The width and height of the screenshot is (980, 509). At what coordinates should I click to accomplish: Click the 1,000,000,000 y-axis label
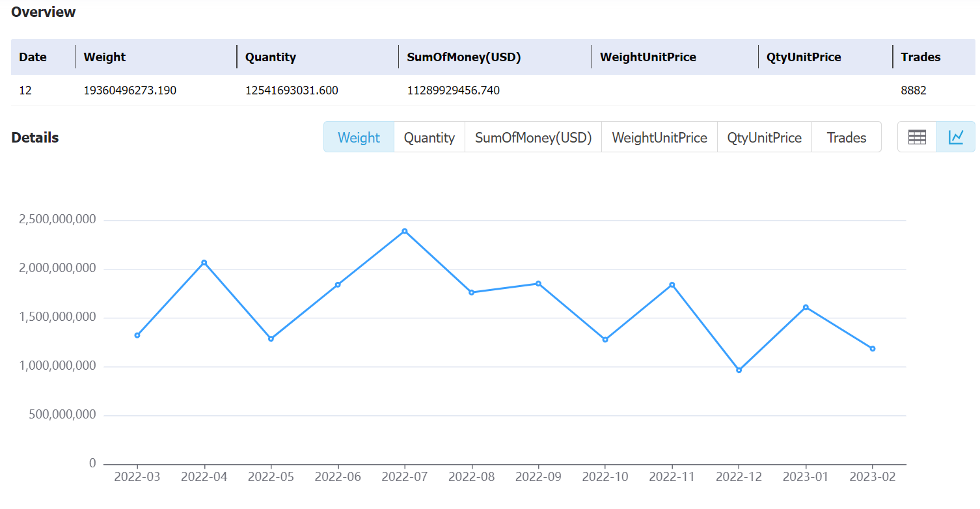point(58,366)
